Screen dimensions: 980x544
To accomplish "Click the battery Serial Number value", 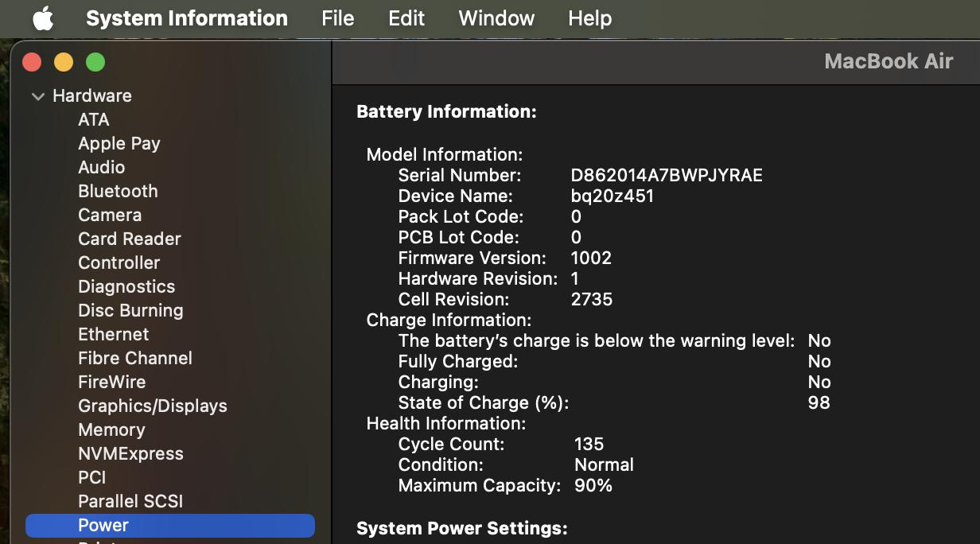I will click(667, 175).
